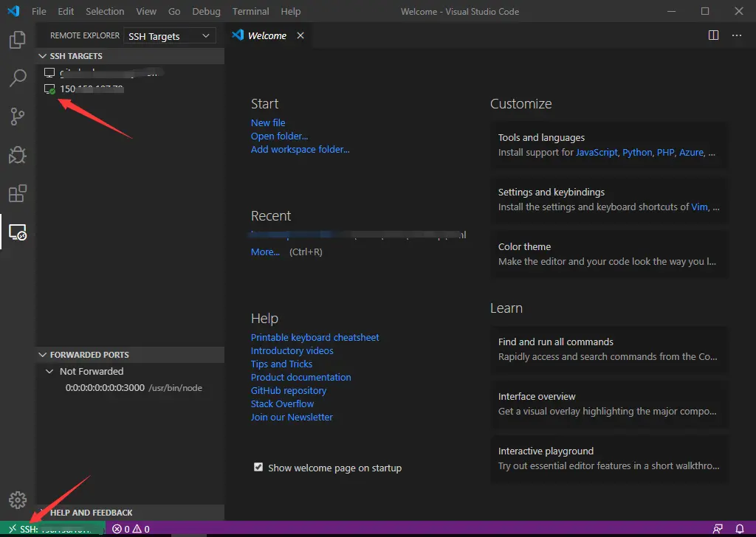Screen dimensions: 756x537
Task: Select the 0:0:0:0:0:0:0:0:3000 port row
Action: [130, 388]
